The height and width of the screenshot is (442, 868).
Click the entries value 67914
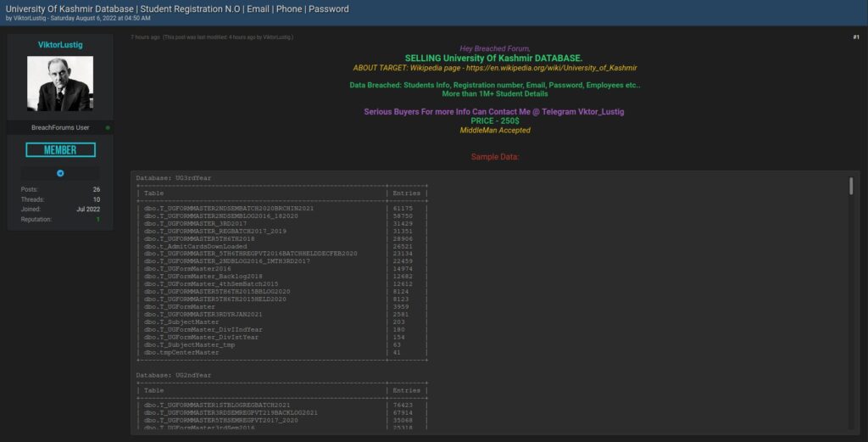403,413
